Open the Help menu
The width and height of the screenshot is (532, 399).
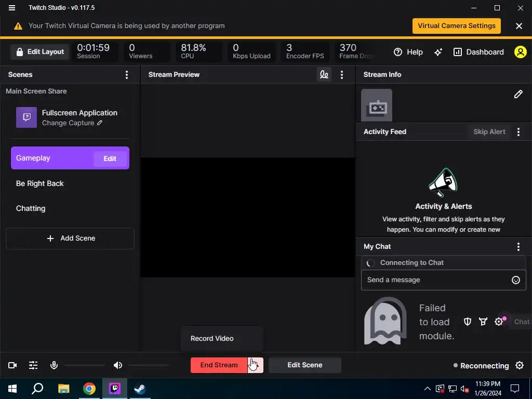408,52
